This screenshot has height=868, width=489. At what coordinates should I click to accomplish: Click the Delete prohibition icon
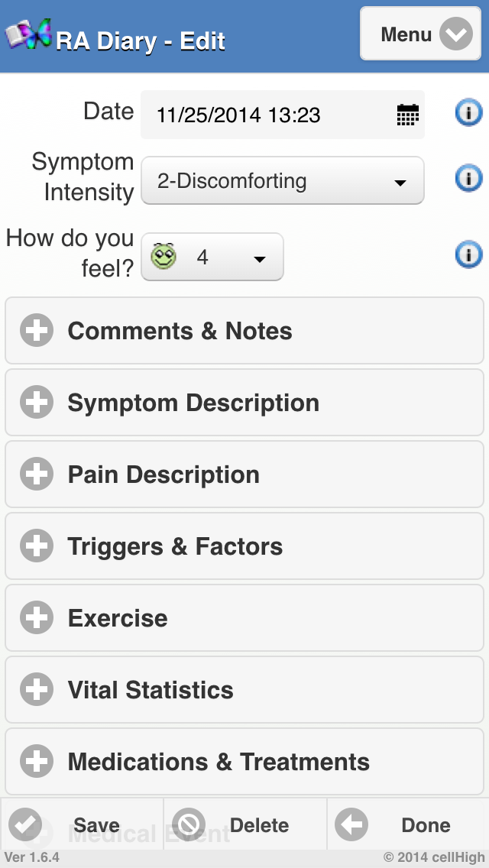188,824
